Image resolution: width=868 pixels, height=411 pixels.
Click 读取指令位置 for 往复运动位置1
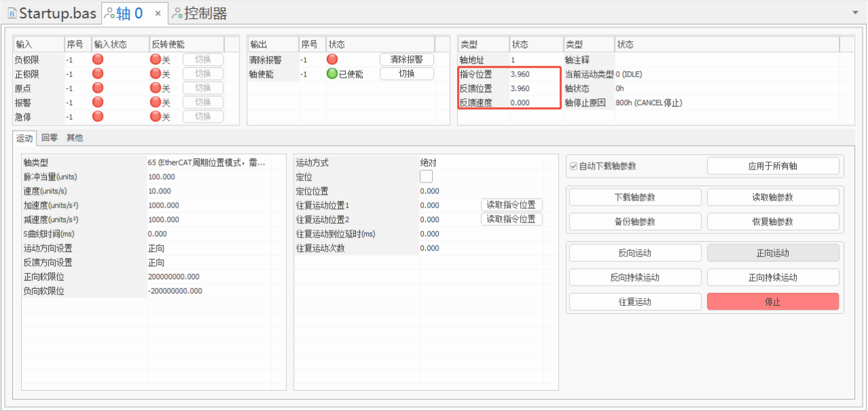[511, 205]
